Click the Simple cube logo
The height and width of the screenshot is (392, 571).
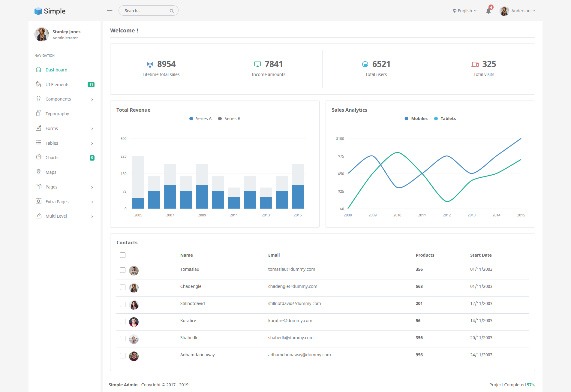tap(38, 11)
